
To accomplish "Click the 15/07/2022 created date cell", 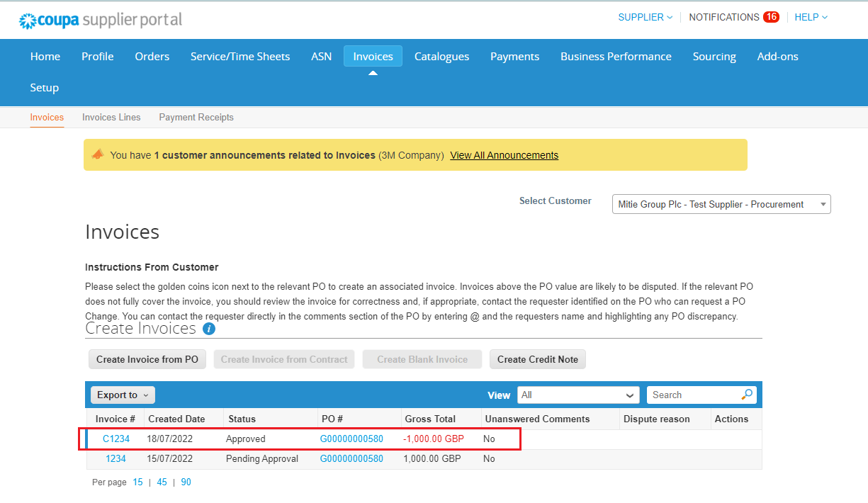I will [170, 458].
